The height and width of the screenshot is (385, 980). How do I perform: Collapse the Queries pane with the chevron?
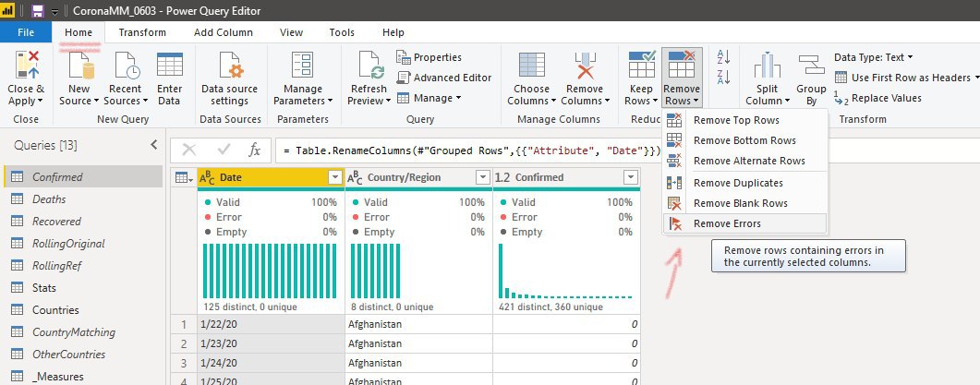(x=153, y=145)
